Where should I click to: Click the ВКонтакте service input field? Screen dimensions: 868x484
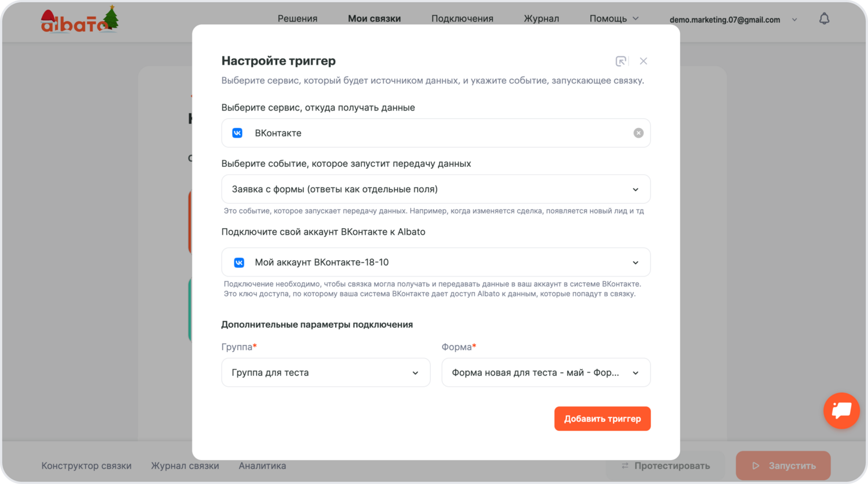[434, 133]
